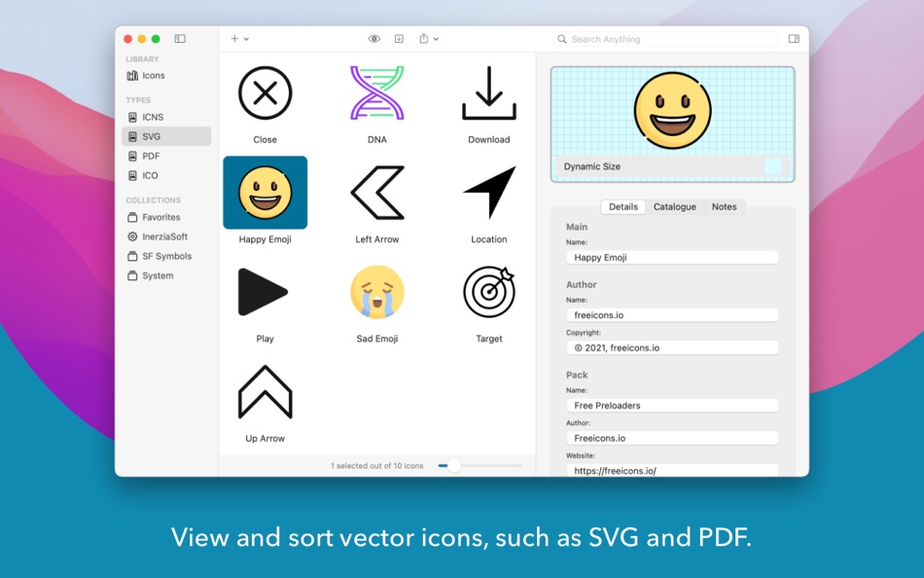This screenshot has width=924, height=578.
Task: Select the Left Arrow icon thumbnail
Action: [377, 193]
